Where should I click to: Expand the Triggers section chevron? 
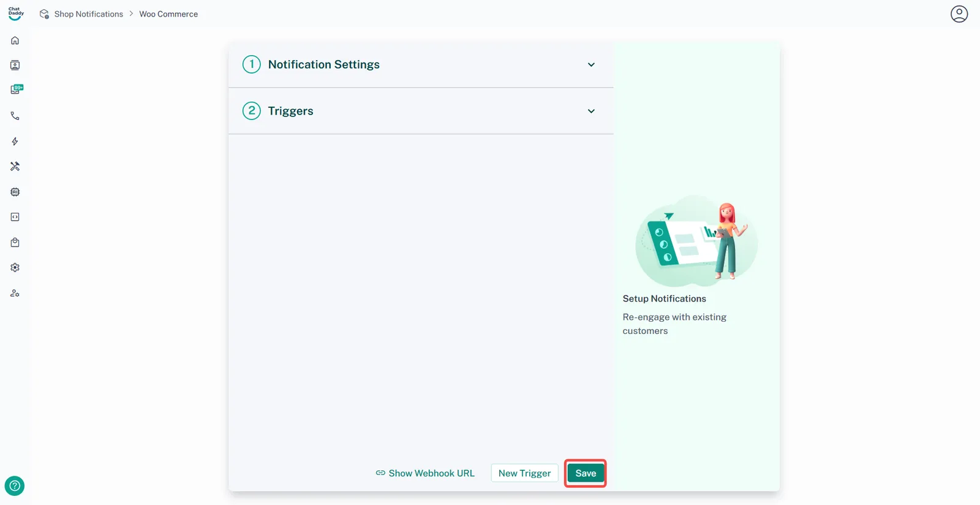click(591, 112)
